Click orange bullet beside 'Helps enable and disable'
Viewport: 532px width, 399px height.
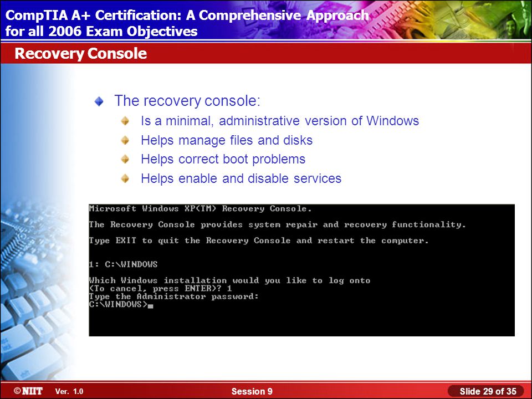click(x=125, y=178)
